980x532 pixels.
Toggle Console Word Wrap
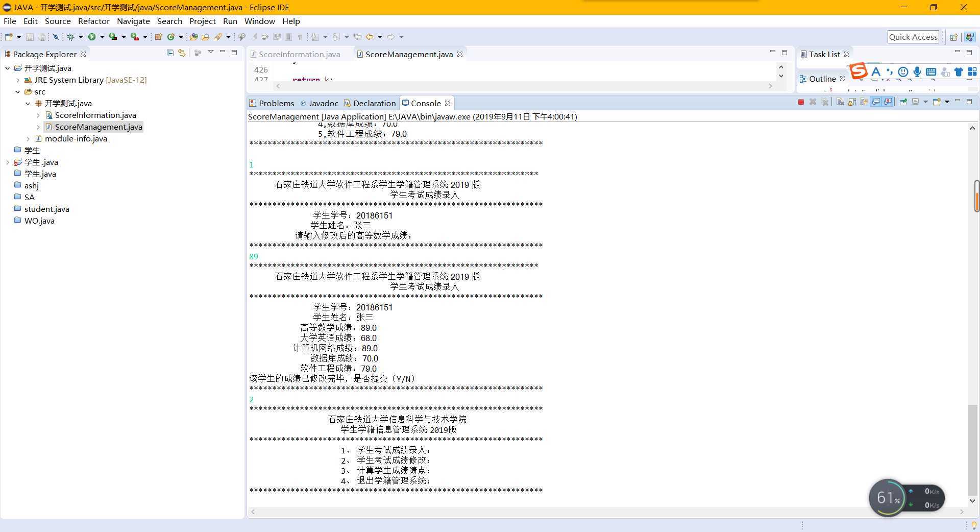click(x=864, y=102)
